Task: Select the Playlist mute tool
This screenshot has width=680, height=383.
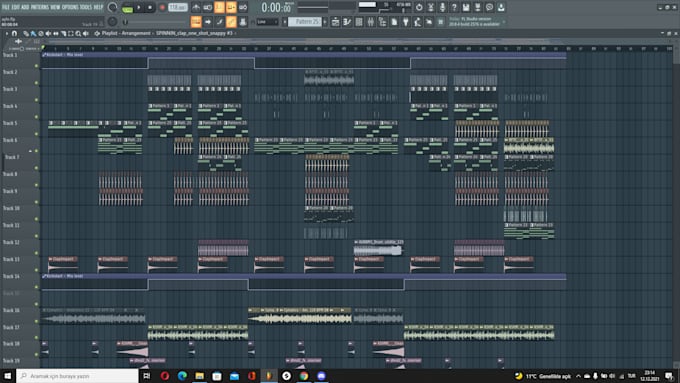Action: 48,33
